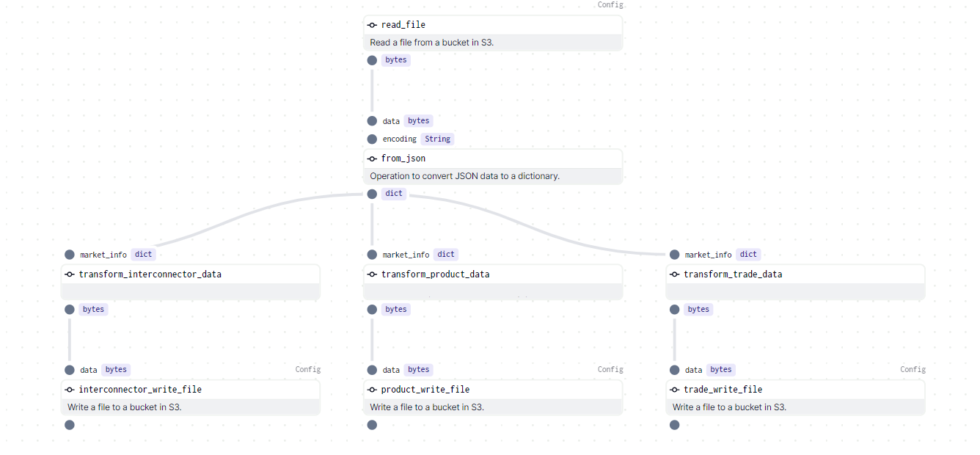Click the trade_write_file node icon
Screen dimensions: 980x455
675,389
